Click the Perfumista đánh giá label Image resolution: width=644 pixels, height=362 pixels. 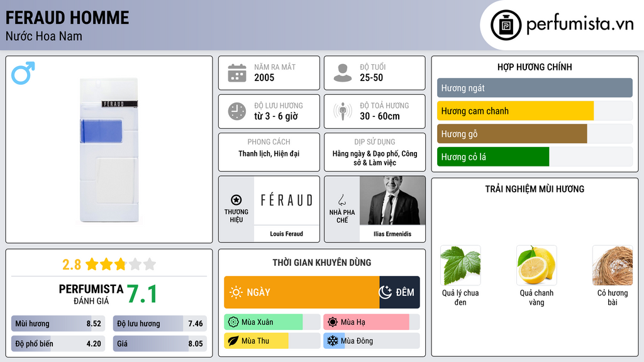coord(91,294)
